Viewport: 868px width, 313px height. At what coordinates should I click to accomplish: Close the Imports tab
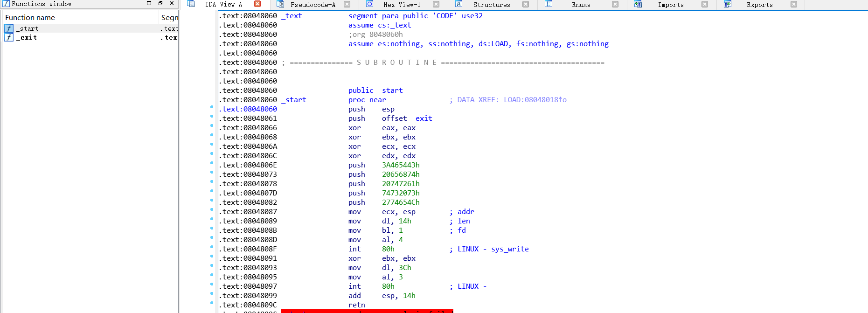click(705, 4)
